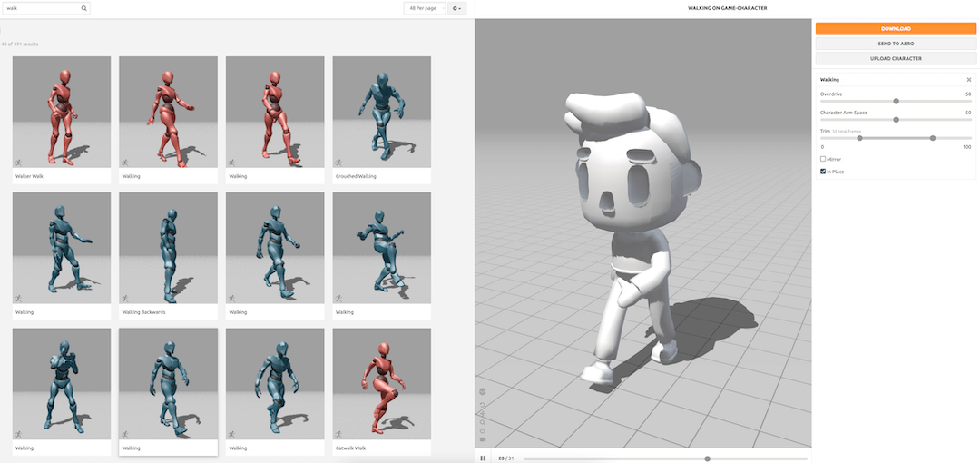Click the animation timeline scrubber handle
This screenshot has height=463, width=980.
tap(707, 458)
